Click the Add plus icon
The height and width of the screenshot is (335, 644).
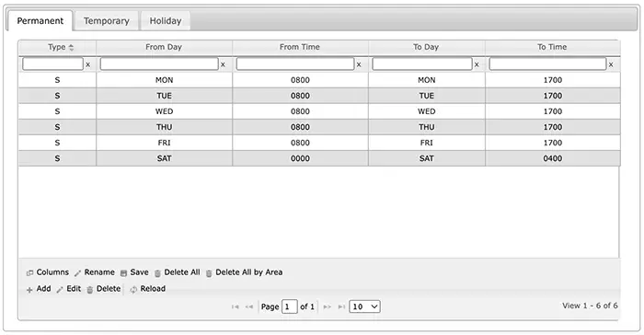point(29,289)
